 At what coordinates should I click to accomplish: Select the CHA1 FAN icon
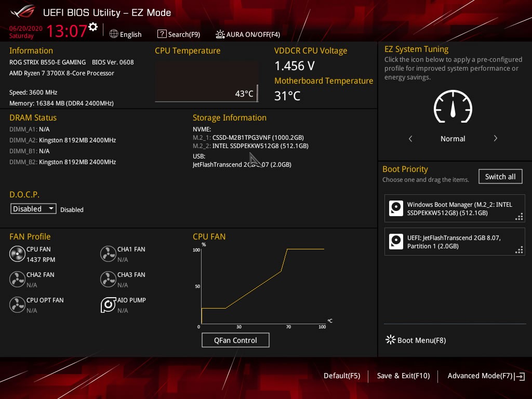click(x=108, y=254)
